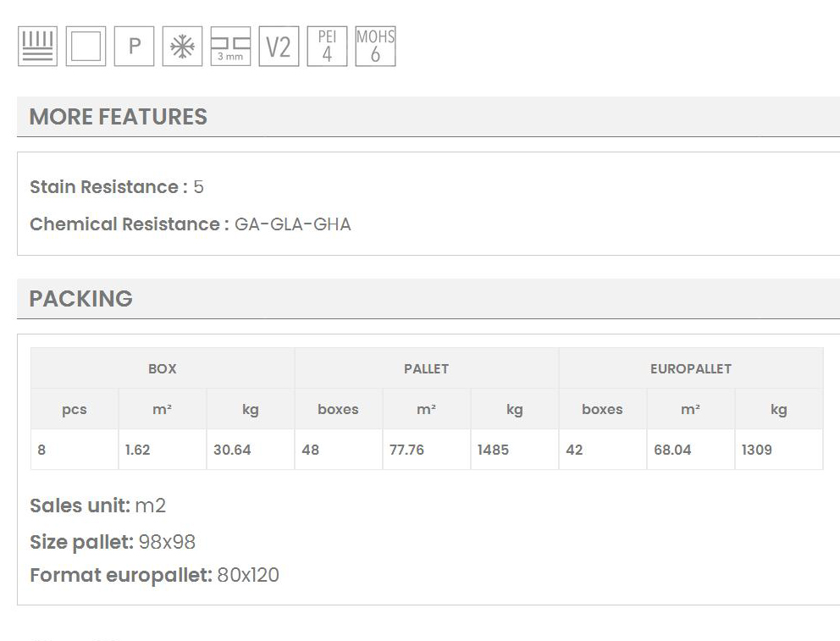The image size is (840, 641).
Task: Click the 30.64 box weight cell
Action: (232, 450)
